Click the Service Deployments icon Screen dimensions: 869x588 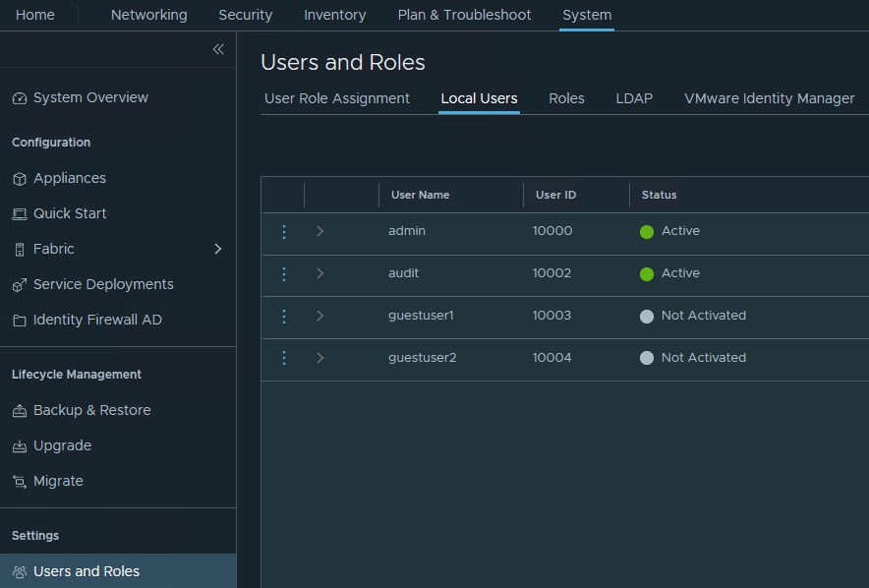coord(20,285)
